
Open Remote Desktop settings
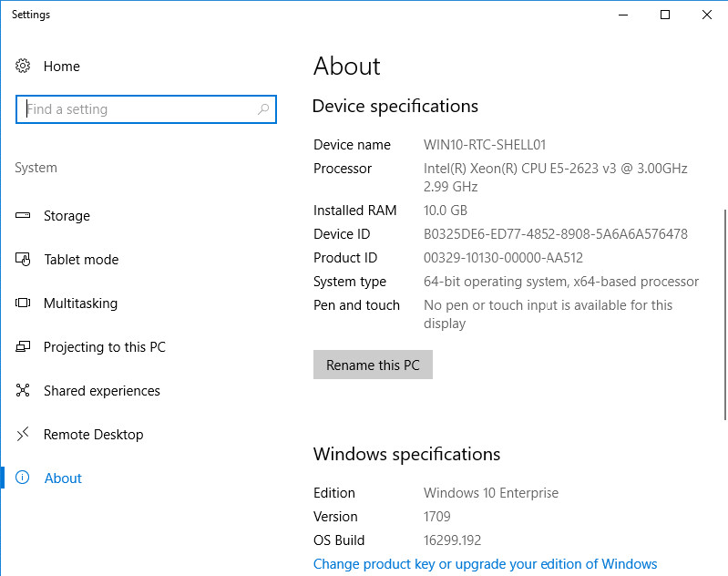pos(93,435)
